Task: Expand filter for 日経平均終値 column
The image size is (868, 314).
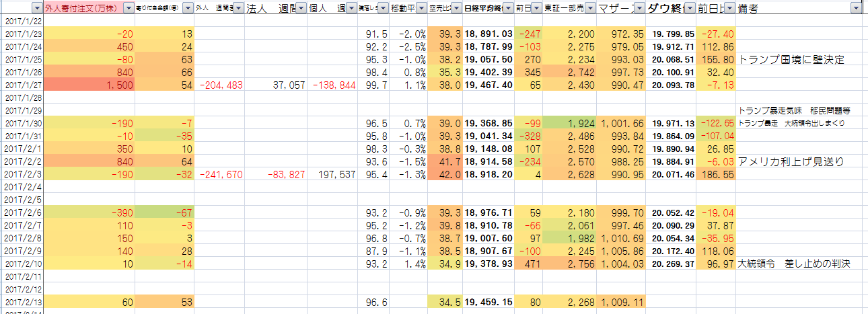Action: click(x=506, y=8)
